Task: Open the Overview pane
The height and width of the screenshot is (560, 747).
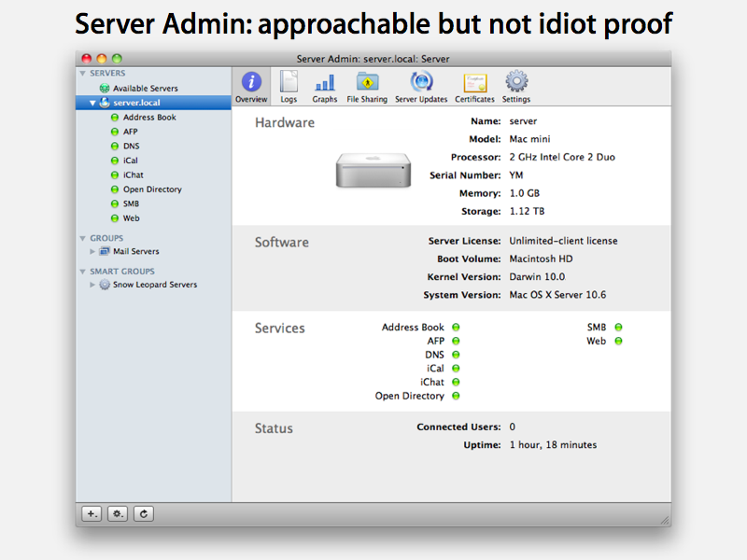Action: 251,87
